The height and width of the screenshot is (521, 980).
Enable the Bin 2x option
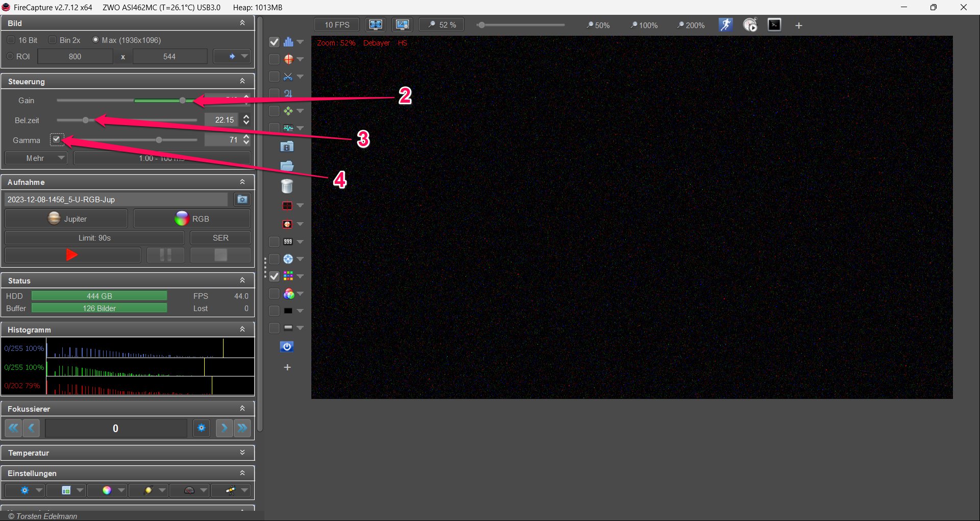[52, 40]
